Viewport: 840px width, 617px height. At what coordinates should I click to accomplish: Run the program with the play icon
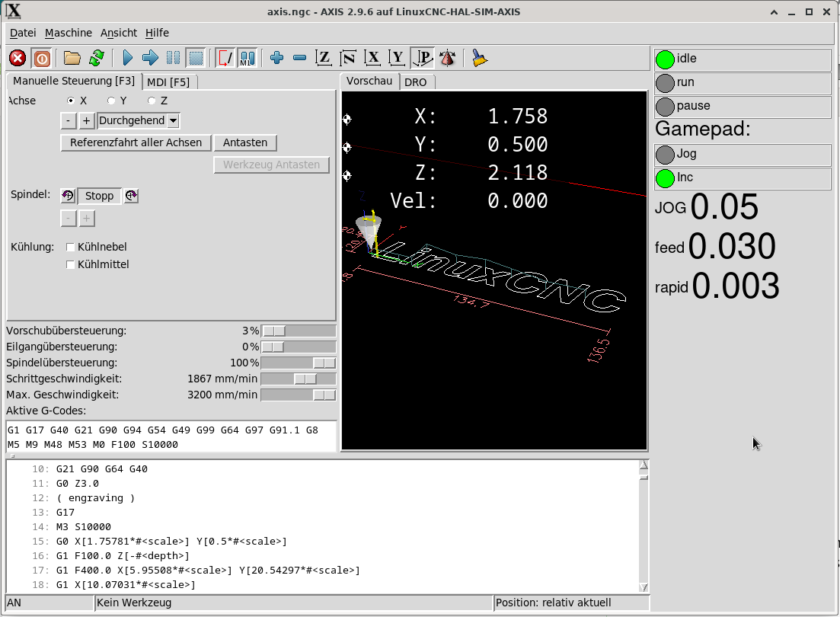tap(127, 58)
